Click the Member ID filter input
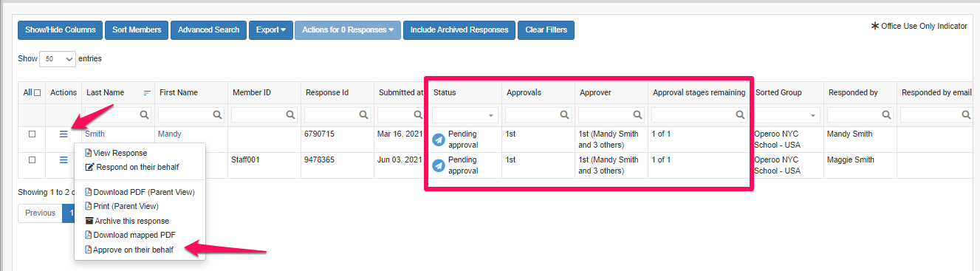Image resolution: width=980 pixels, height=271 pixels. [x=264, y=115]
